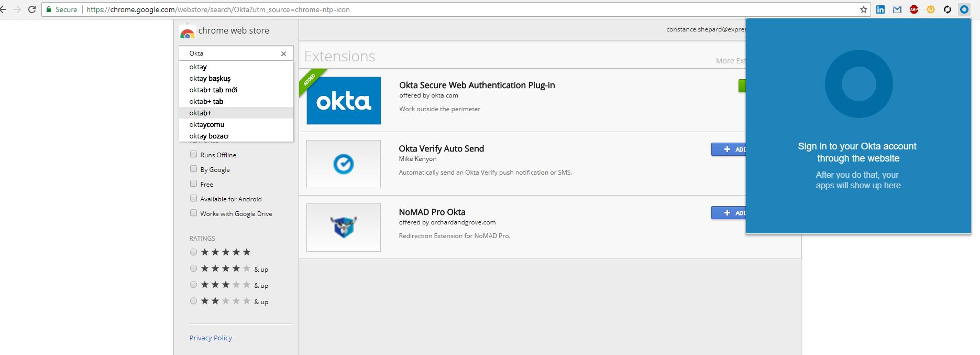Click the chrome web store heading text
980x355 pixels.
pyautogui.click(x=234, y=30)
